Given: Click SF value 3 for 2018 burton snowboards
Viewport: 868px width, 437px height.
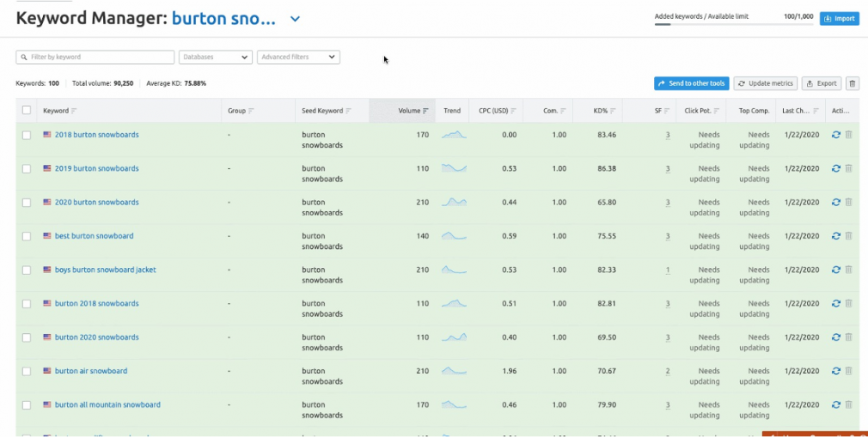Looking at the screenshot, I should pyautogui.click(x=668, y=135).
